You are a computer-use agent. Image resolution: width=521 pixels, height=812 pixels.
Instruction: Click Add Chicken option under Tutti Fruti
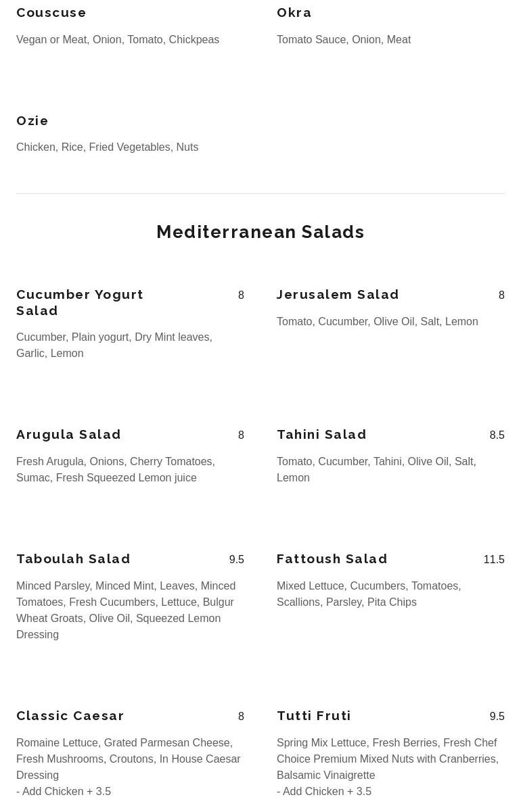pyautogui.click(x=324, y=791)
